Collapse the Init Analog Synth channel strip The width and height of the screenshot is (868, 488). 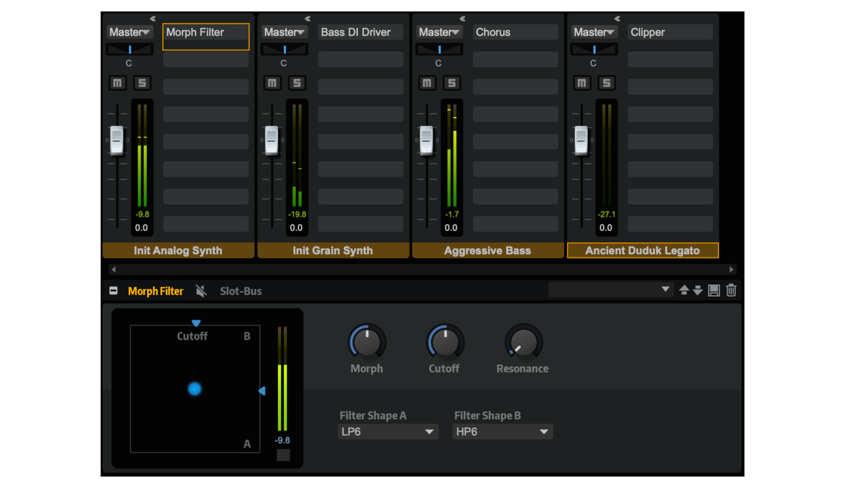[x=152, y=19]
